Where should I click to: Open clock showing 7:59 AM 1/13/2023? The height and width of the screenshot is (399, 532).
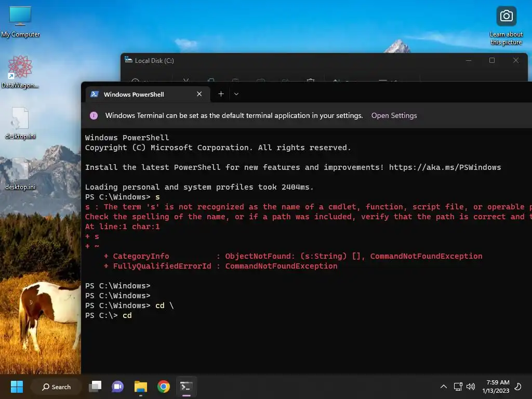[496, 387]
